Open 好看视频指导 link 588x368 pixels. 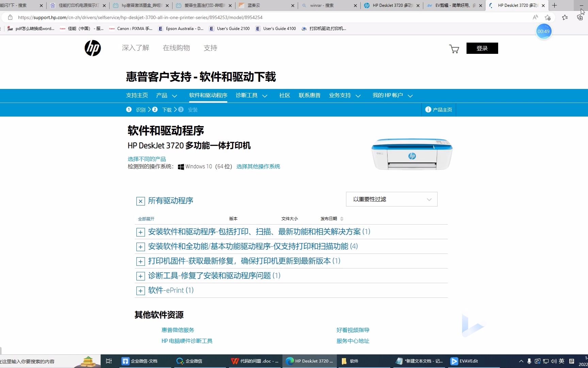[x=353, y=330]
